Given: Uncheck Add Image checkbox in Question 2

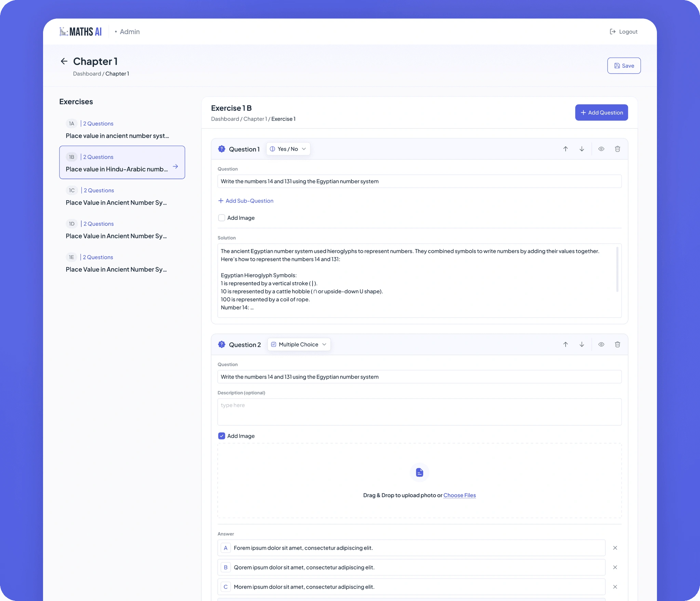Looking at the screenshot, I should point(221,436).
